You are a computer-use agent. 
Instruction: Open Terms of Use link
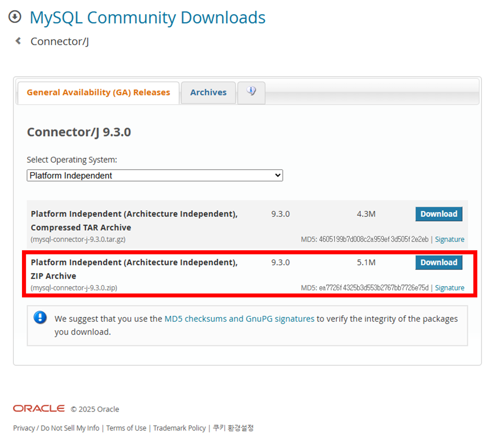(x=126, y=428)
